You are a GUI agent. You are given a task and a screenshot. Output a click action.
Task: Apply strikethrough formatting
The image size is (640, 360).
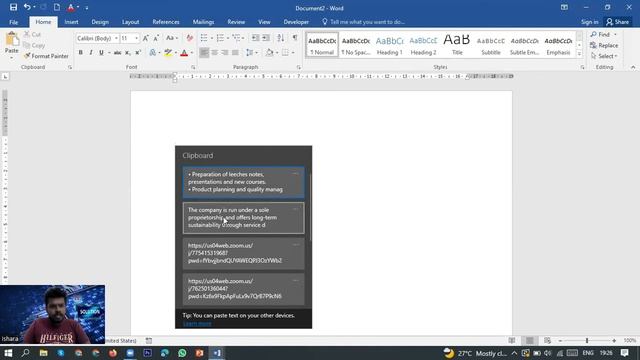click(117, 53)
